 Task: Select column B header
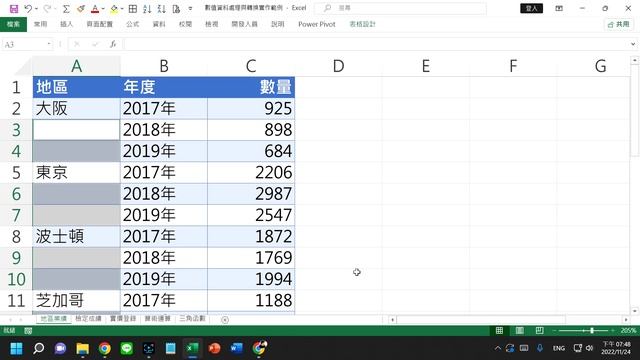pos(164,66)
